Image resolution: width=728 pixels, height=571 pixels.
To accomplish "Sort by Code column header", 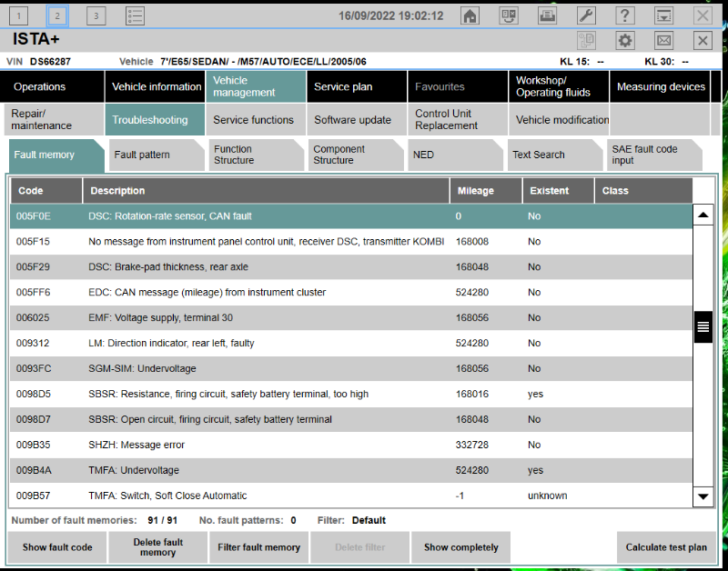I will (46, 191).
